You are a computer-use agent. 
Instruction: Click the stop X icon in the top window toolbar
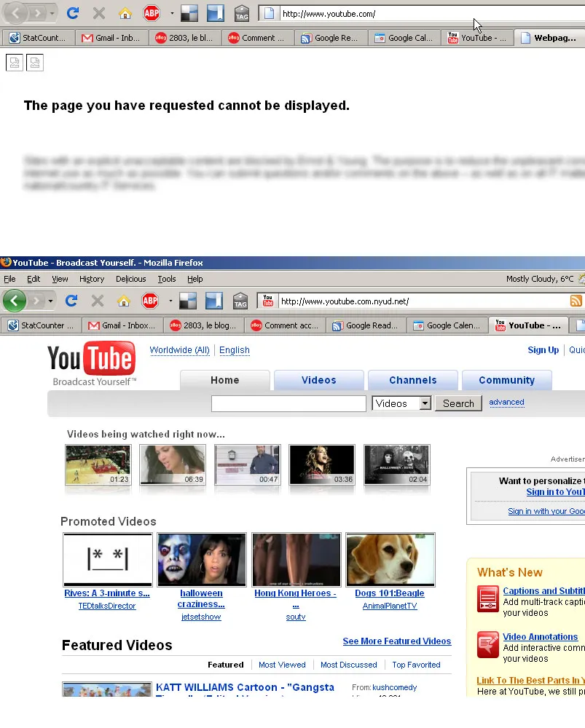pyautogui.click(x=98, y=13)
